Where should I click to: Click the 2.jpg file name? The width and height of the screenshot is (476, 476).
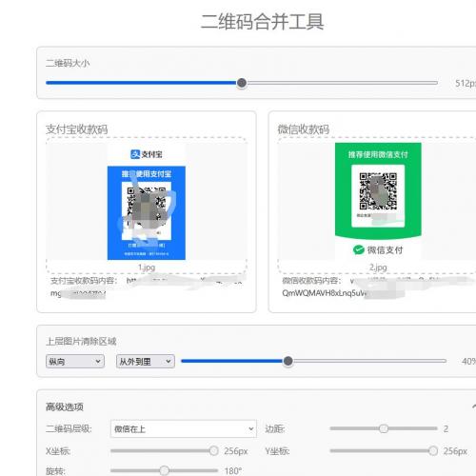378,268
